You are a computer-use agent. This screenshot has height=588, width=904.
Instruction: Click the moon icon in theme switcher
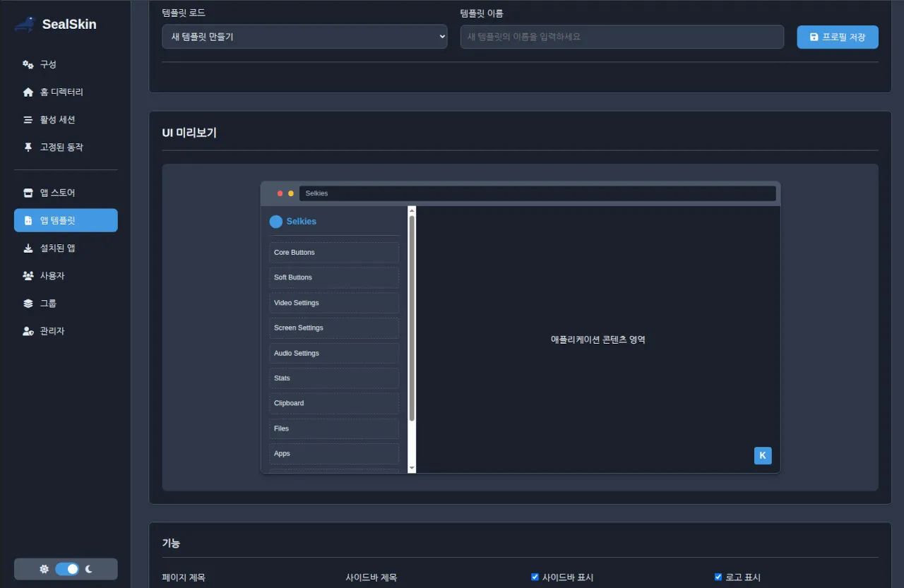(89, 569)
